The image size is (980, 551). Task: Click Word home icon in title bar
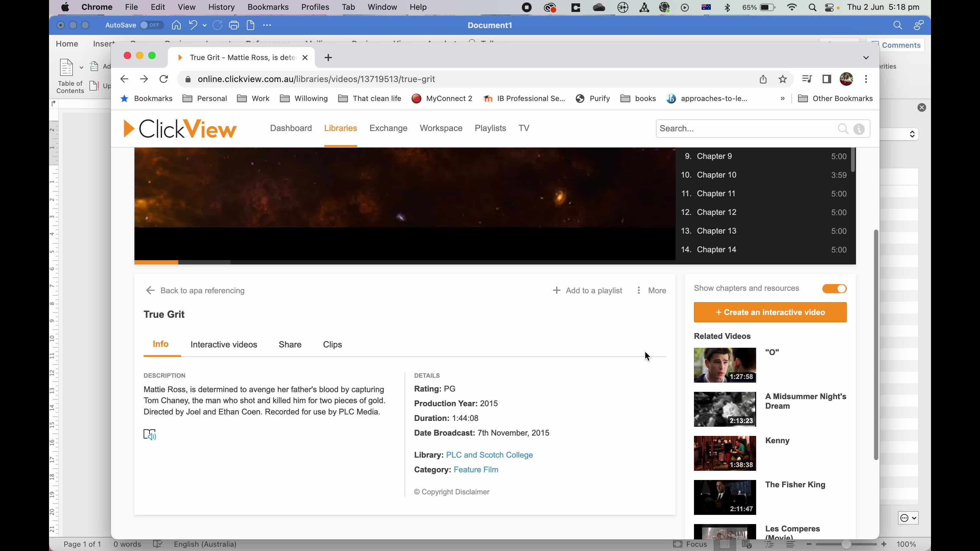176,25
